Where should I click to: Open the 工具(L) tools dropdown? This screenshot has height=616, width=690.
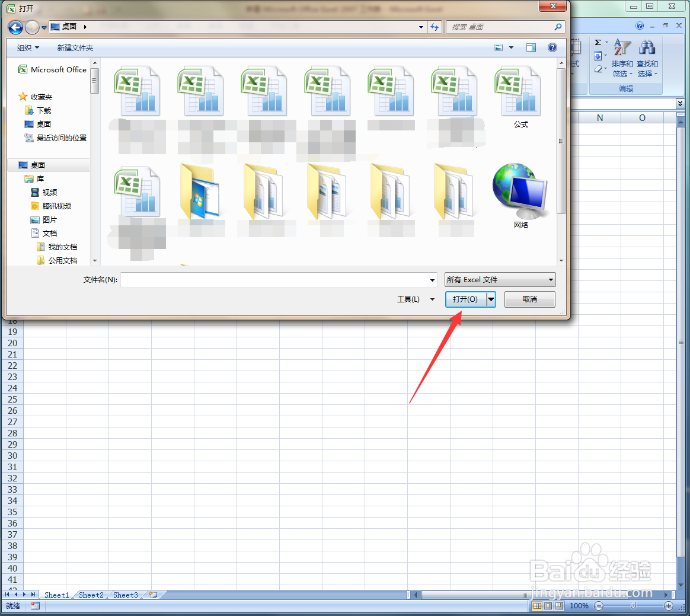(x=416, y=299)
